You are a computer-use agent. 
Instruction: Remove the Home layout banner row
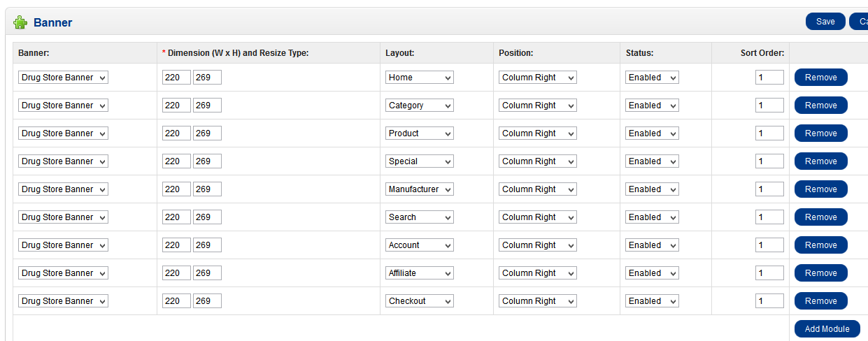click(x=820, y=78)
